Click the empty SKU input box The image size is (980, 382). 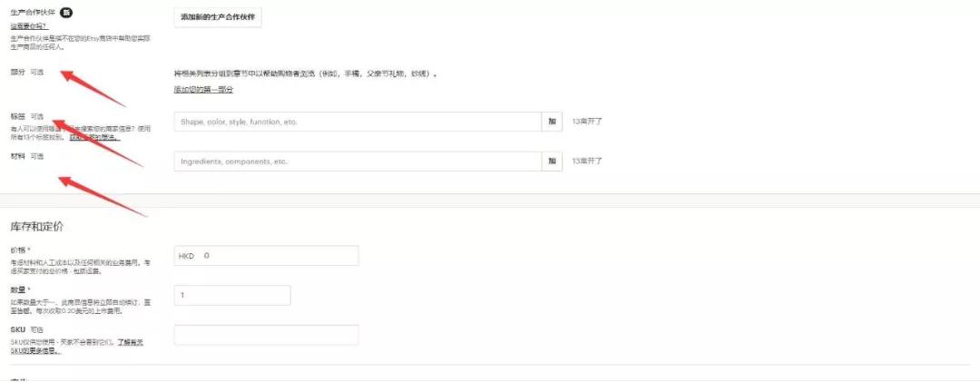pyautogui.click(x=266, y=335)
